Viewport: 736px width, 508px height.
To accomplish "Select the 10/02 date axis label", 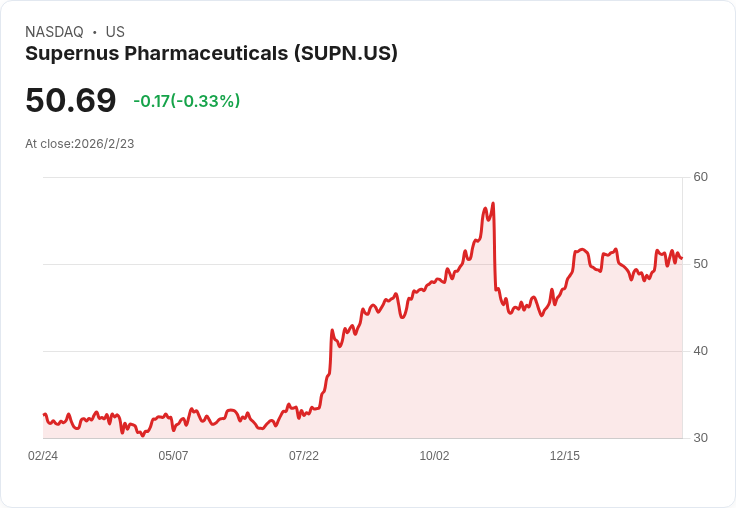I will (434, 456).
